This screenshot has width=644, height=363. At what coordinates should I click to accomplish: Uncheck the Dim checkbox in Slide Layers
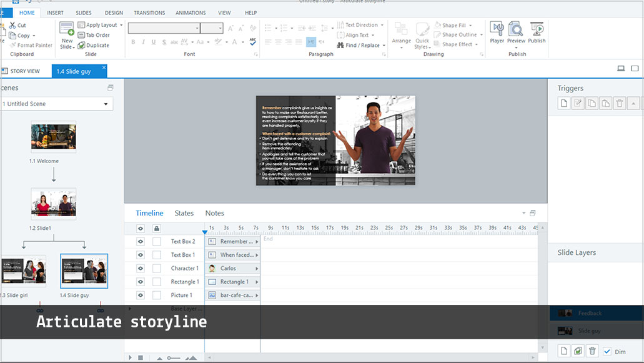607,351
